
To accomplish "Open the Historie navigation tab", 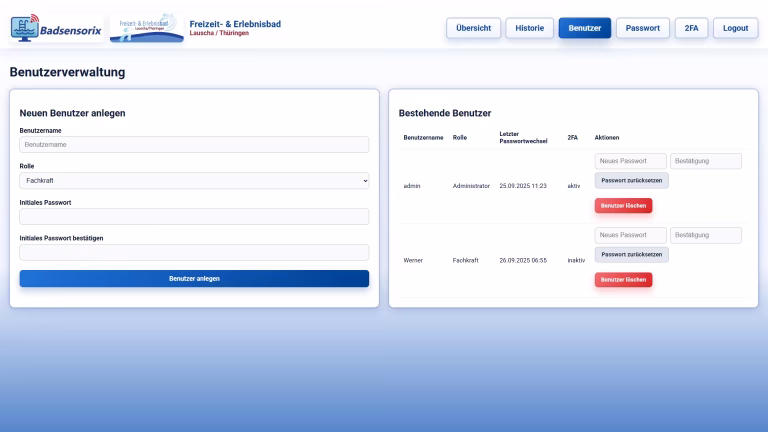I will [529, 28].
